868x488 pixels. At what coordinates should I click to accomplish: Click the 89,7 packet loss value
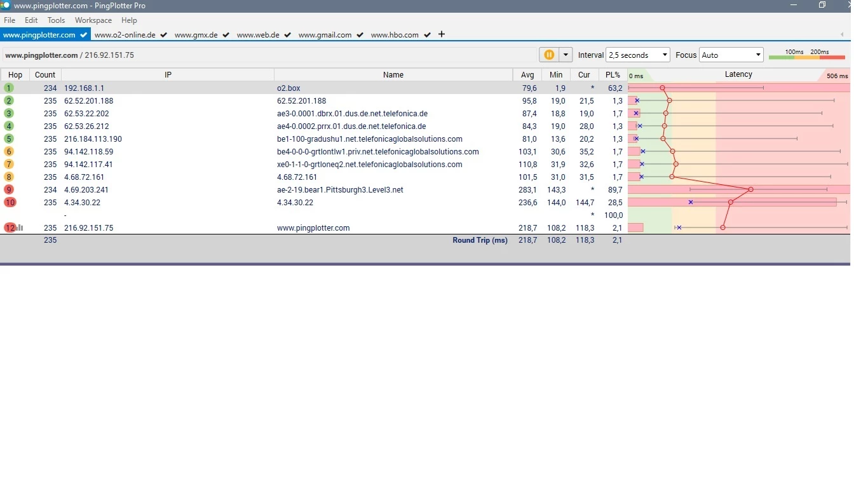[615, 190]
